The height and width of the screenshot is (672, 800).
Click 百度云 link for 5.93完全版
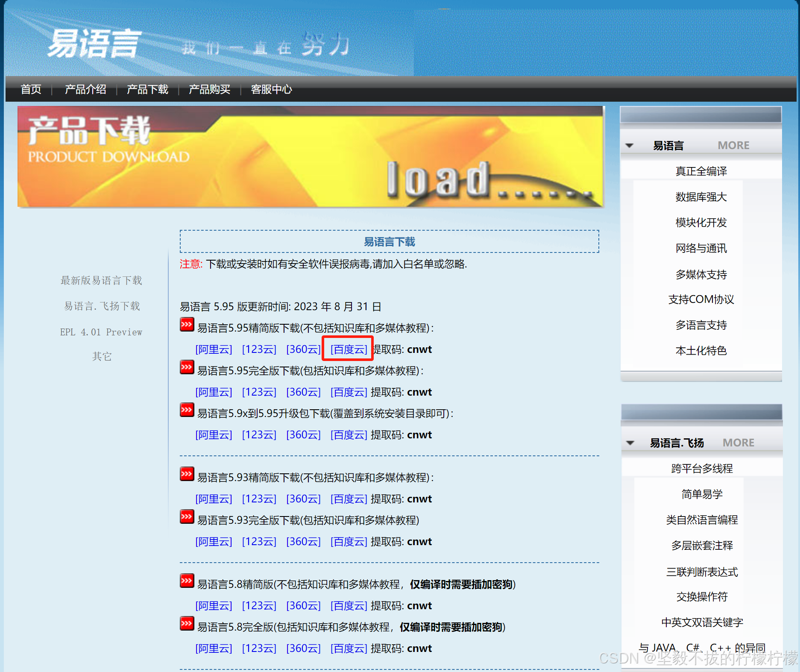[349, 542]
